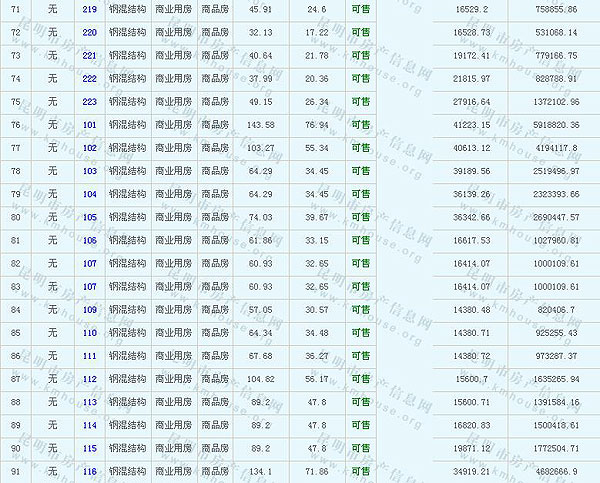The height and width of the screenshot is (483, 600).
Task: Click 可售 status in row 76
Action: [360, 124]
